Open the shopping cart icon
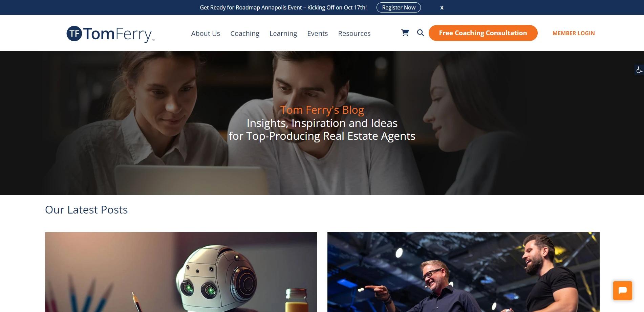This screenshot has width=644, height=312. tap(405, 33)
